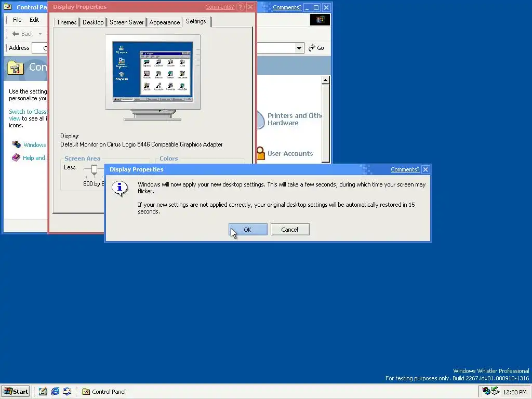Click the Control Panel title bar icon
Image resolution: width=532 pixels, height=399 pixels.
point(8,7)
